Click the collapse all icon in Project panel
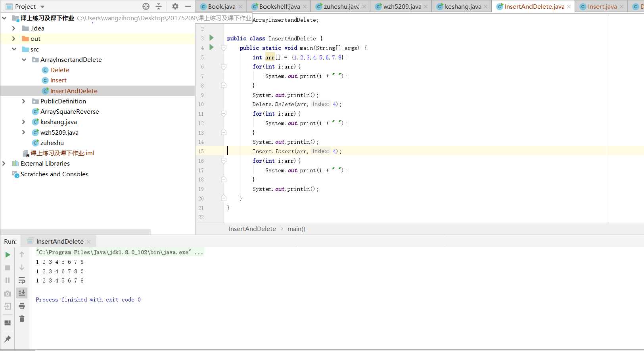 coord(159,6)
